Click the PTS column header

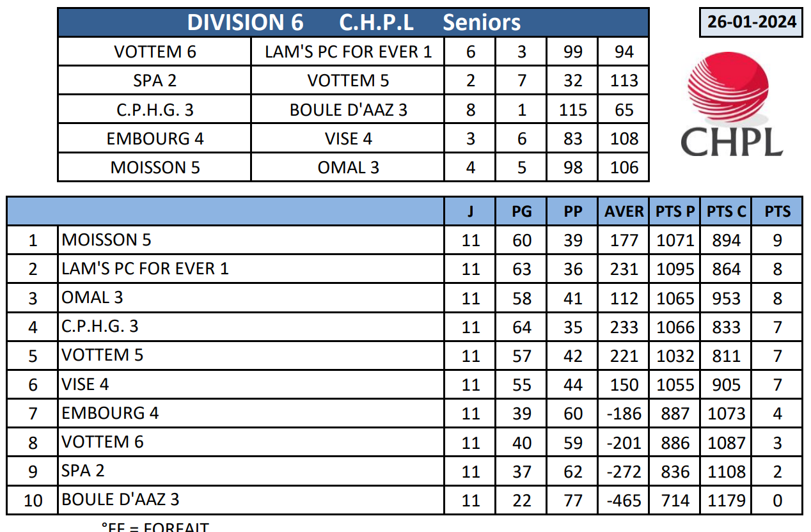pyautogui.click(x=777, y=211)
